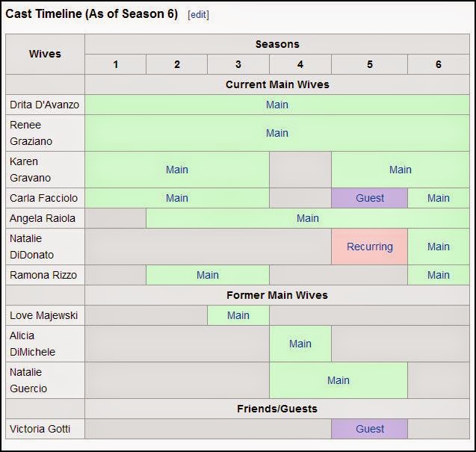
Task: Click the Recurring link in Natalie DiDonato's row
Action: click(x=370, y=247)
